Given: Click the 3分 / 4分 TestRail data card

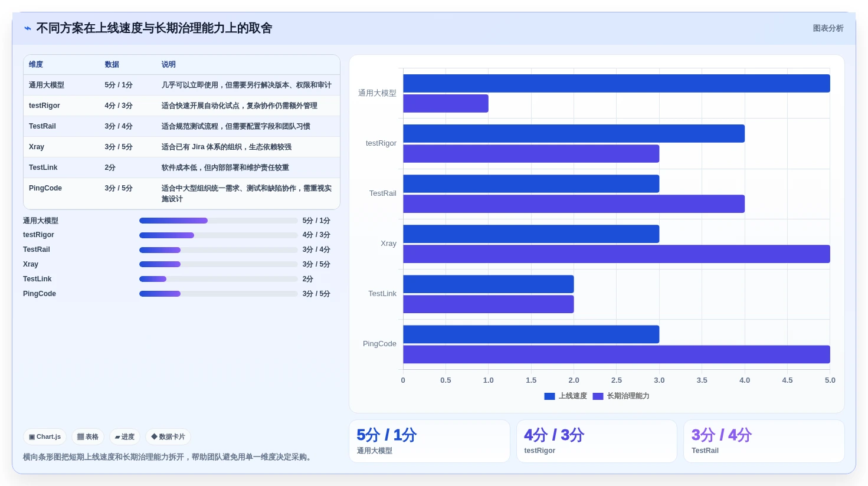Looking at the screenshot, I should coord(764,441).
